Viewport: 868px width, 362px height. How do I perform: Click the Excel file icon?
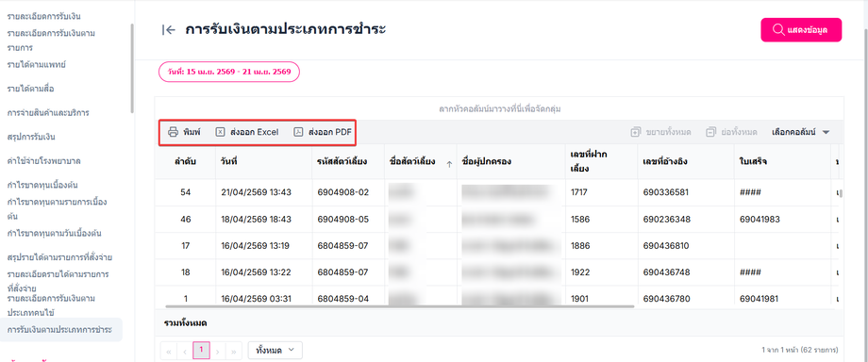click(x=220, y=132)
